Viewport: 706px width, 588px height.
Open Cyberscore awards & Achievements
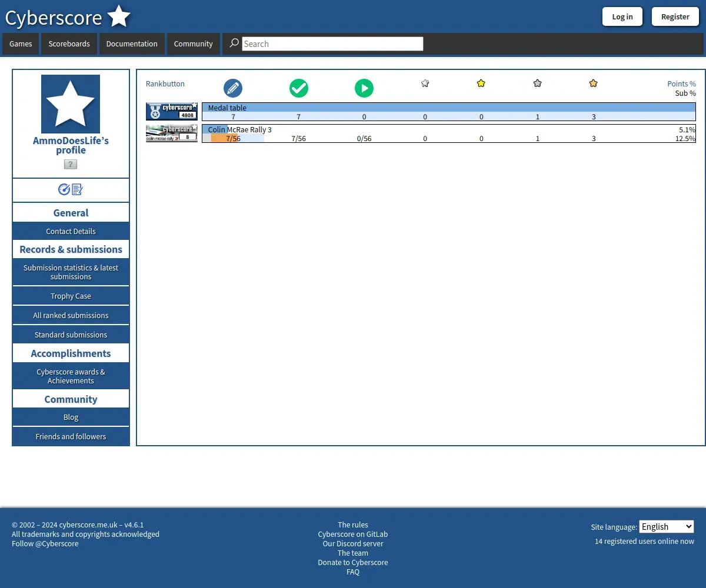71,376
